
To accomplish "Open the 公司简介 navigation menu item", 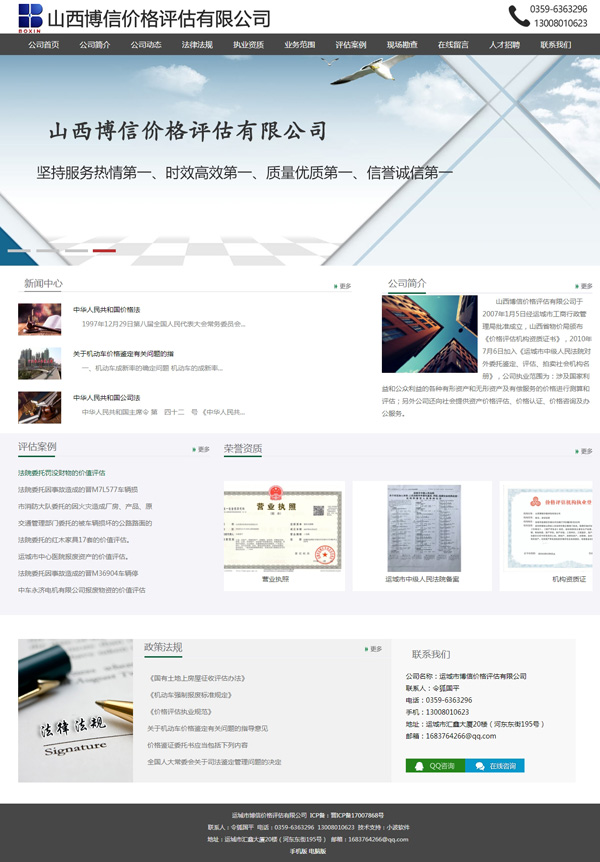I will [x=95, y=45].
